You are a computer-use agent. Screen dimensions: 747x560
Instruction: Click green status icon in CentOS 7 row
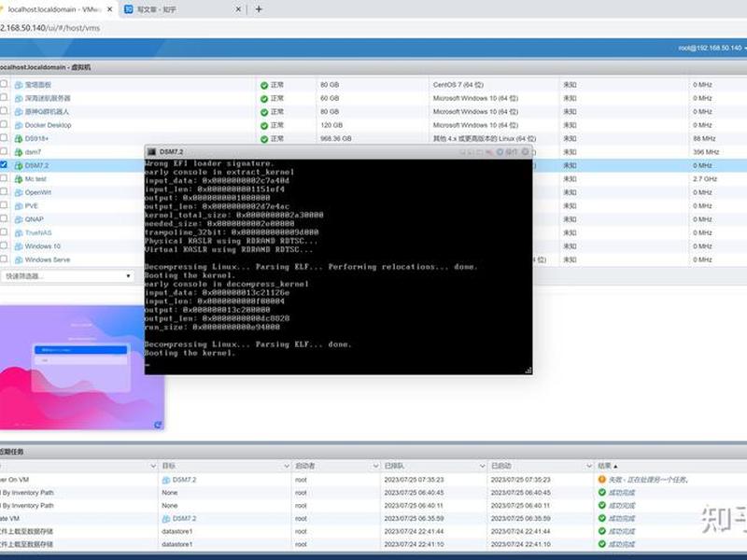pos(264,85)
